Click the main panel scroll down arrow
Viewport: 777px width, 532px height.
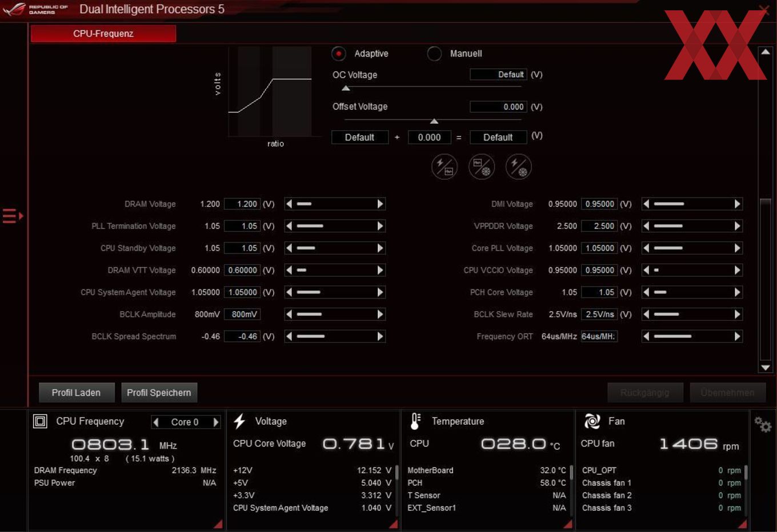pos(766,368)
